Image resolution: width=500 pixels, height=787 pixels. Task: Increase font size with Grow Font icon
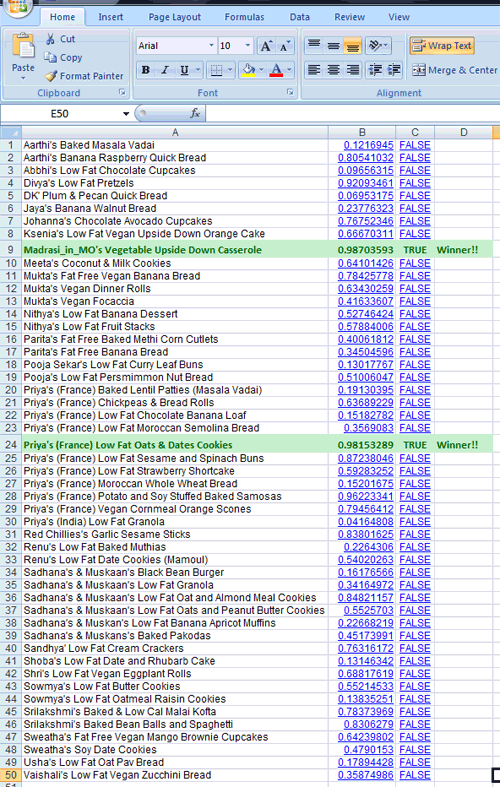(266, 46)
